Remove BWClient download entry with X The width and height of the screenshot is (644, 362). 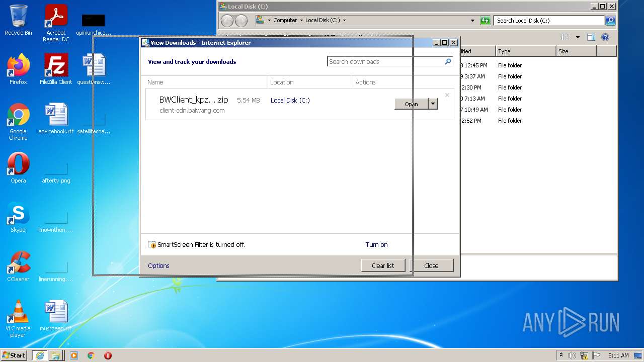(447, 95)
